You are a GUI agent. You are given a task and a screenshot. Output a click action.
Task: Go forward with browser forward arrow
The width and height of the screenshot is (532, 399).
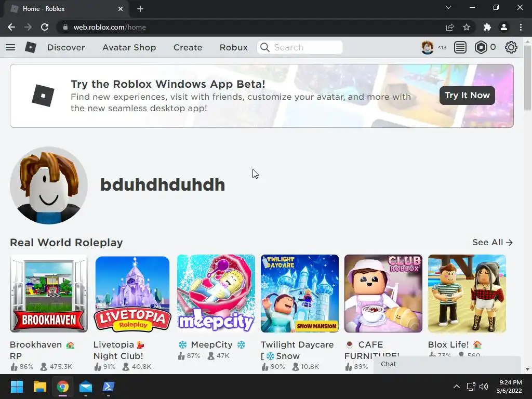(28, 27)
